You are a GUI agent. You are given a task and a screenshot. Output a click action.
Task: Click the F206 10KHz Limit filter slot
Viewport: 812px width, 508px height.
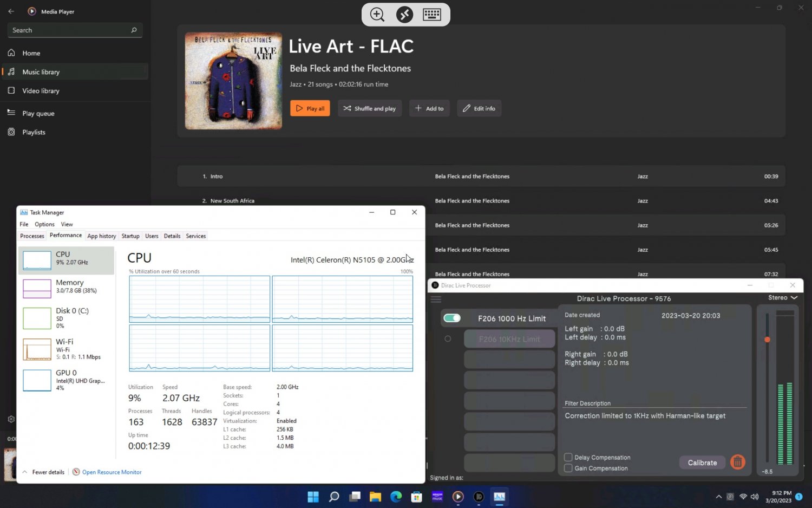point(509,339)
